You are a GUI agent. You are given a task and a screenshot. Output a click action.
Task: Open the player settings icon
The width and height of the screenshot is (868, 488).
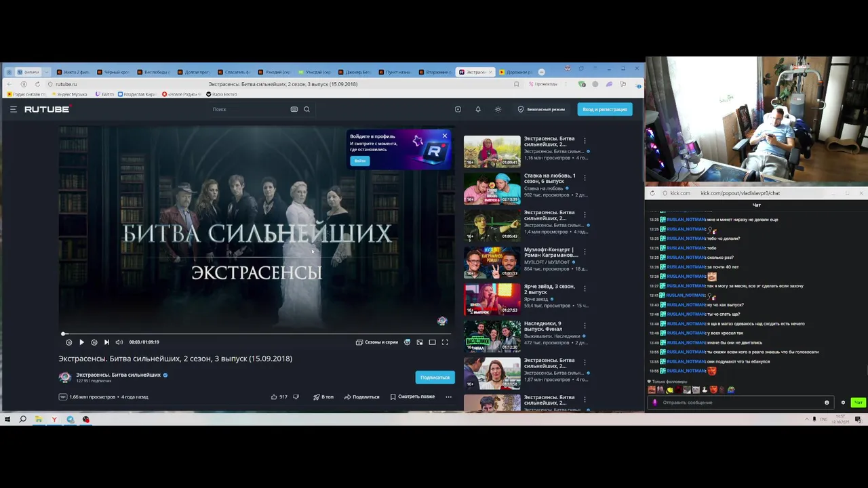point(407,342)
